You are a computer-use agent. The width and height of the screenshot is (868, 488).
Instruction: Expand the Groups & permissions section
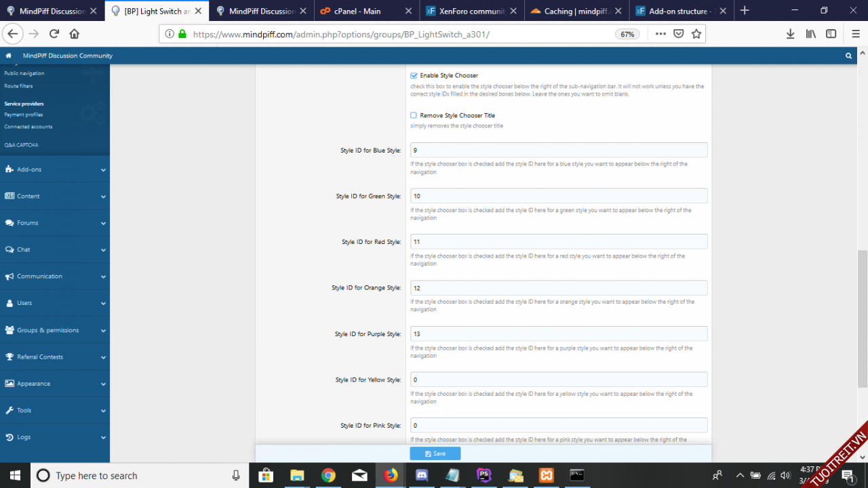54,330
